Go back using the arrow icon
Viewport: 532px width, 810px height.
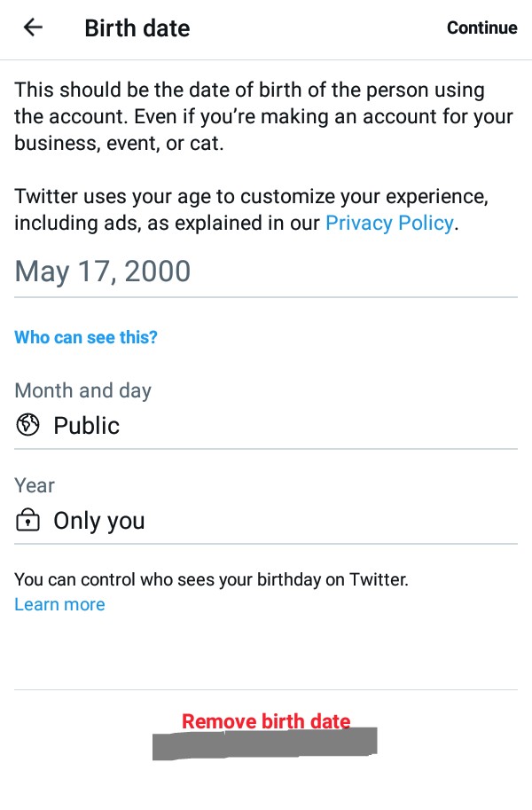click(33, 28)
